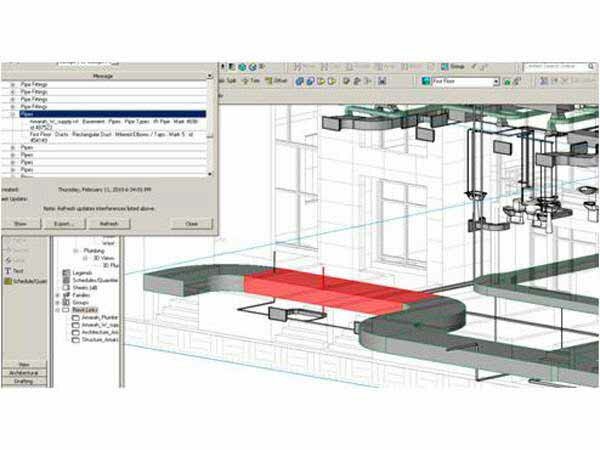Select Revit Links in project browser
This screenshot has width=600, height=450.
85,310
